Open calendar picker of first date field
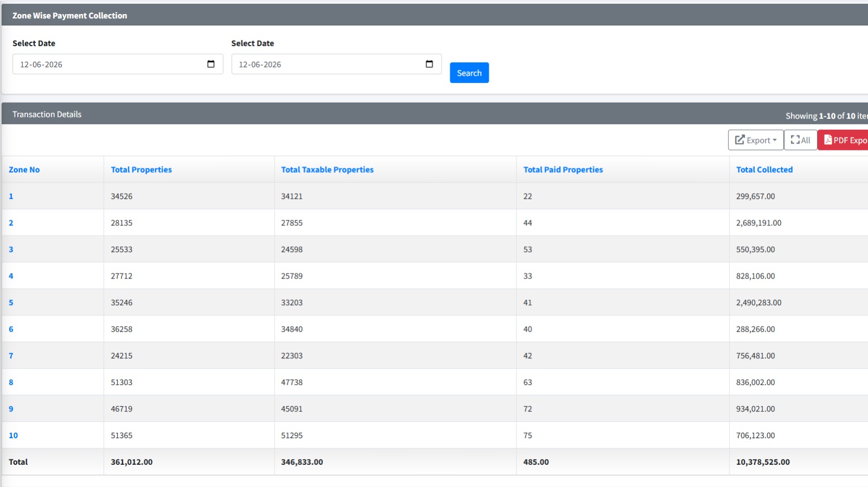868x487 pixels. pyautogui.click(x=211, y=64)
